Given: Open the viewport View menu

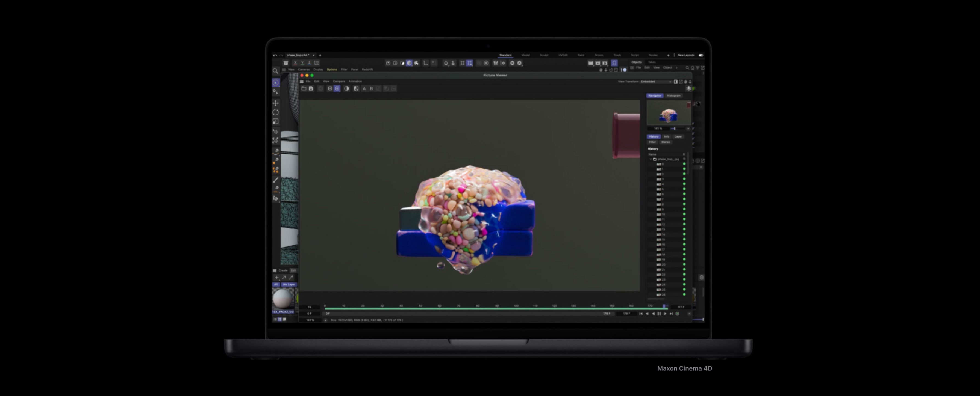Looking at the screenshot, I should tap(291, 70).
